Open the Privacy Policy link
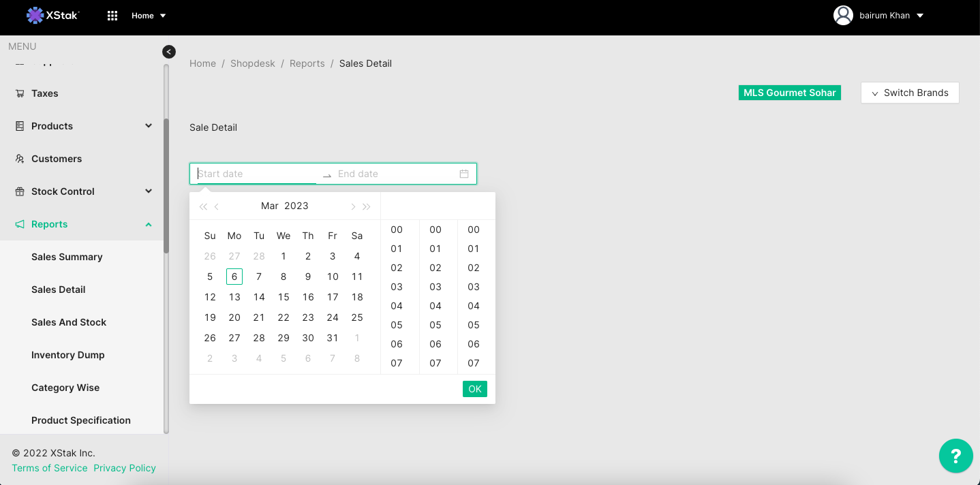The width and height of the screenshot is (980, 485). point(125,468)
